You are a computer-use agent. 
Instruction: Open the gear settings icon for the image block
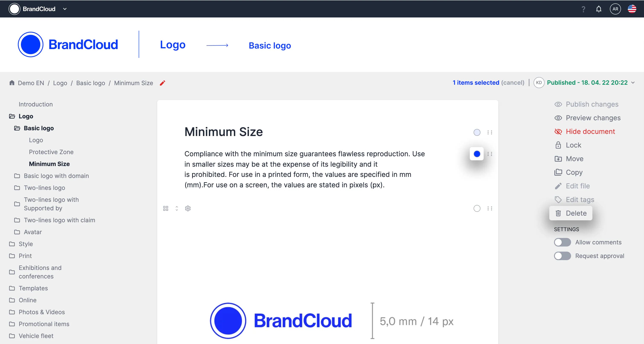[188, 208]
